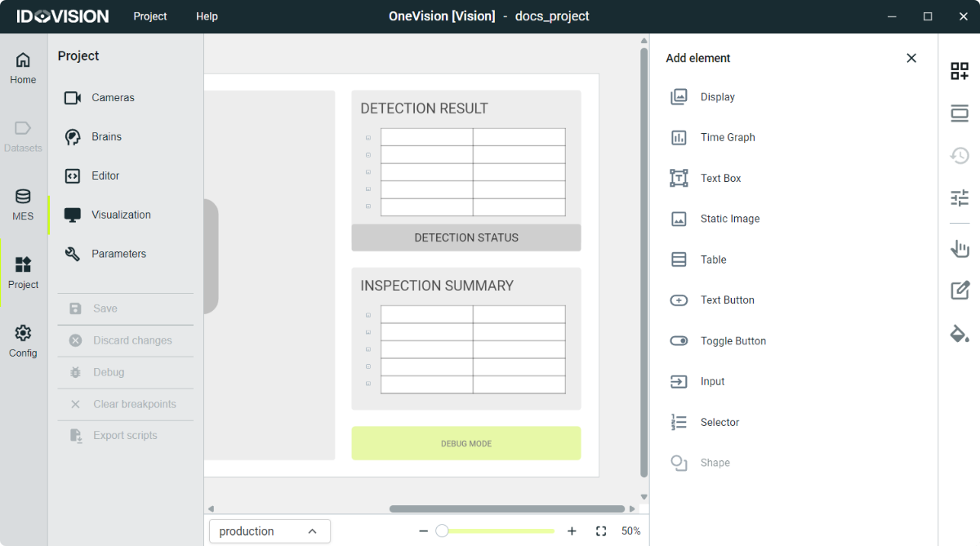The height and width of the screenshot is (546, 980).
Task: Open the edit mode tool
Action: tap(960, 291)
